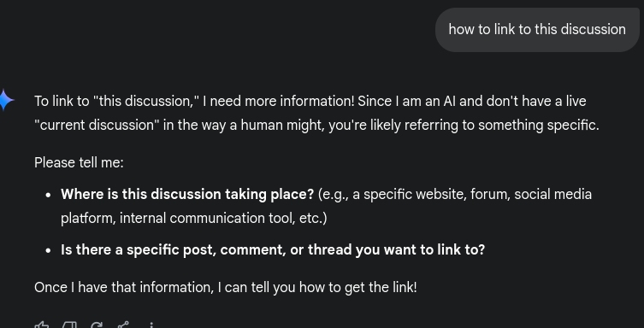Select the 'how to link to this discussion' bubble
This screenshot has width=644, height=328.
pyautogui.click(x=537, y=30)
